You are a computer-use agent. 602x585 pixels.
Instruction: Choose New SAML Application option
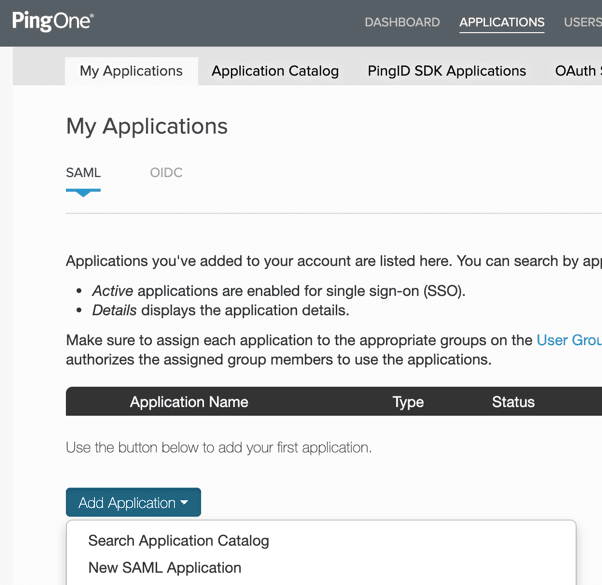pyautogui.click(x=165, y=568)
